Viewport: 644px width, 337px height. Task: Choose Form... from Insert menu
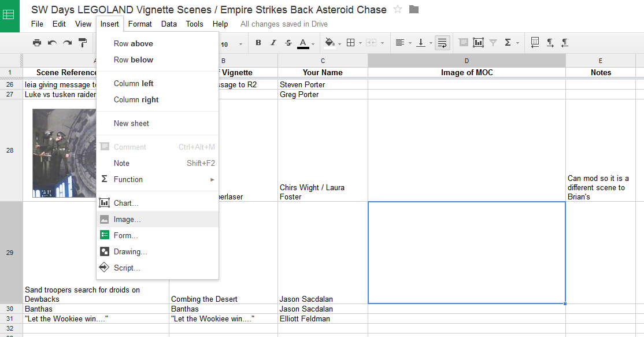coord(157,235)
